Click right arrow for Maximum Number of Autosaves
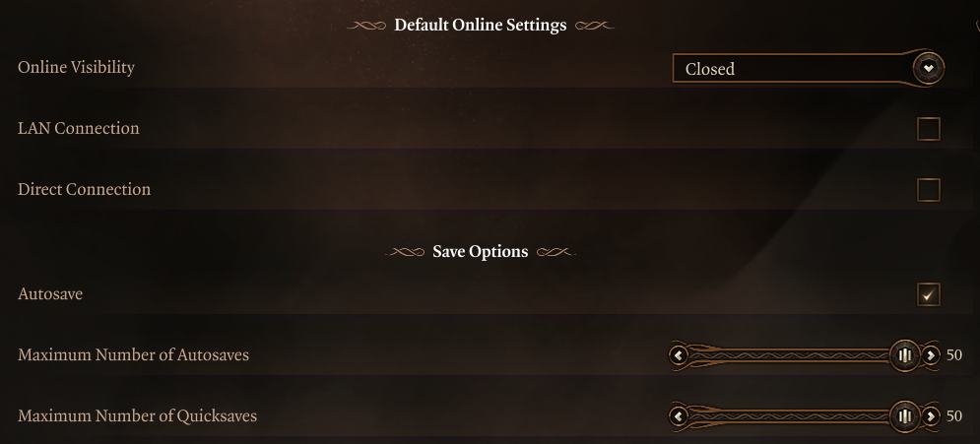This screenshot has height=444, width=980. [x=931, y=354]
